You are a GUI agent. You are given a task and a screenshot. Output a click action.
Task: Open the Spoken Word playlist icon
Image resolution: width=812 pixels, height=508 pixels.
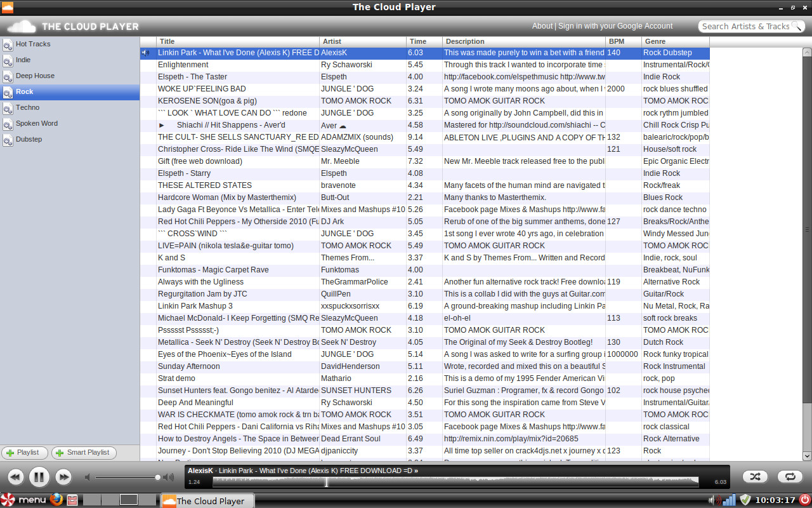pyautogui.click(x=8, y=124)
